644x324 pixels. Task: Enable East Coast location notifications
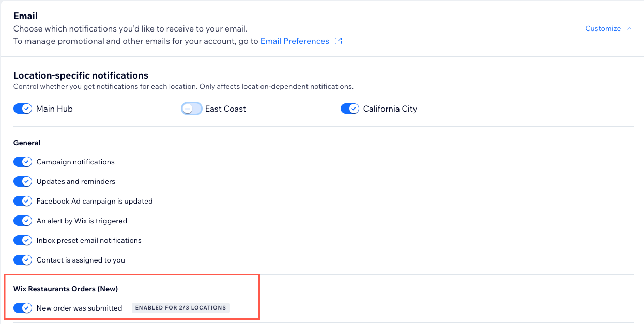[x=191, y=109]
